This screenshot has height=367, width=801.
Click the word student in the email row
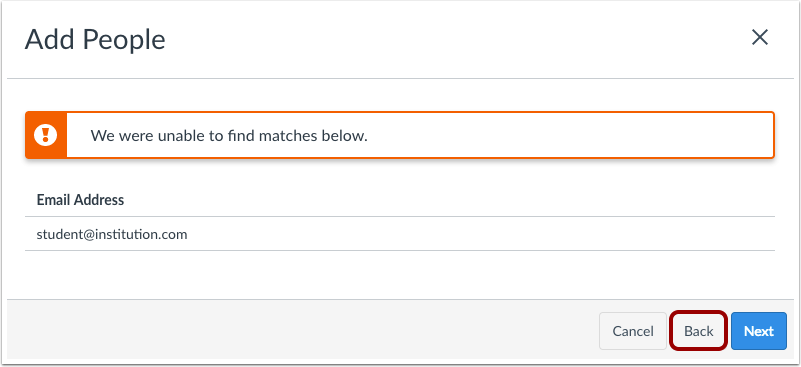click(56, 234)
